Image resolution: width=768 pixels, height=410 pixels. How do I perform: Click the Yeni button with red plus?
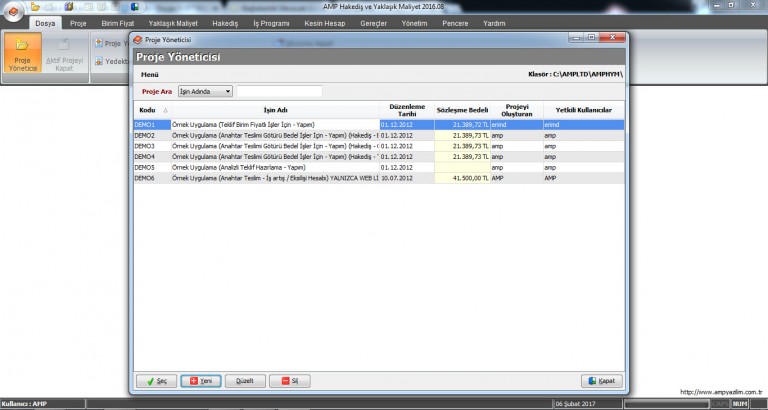tap(201, 381)
